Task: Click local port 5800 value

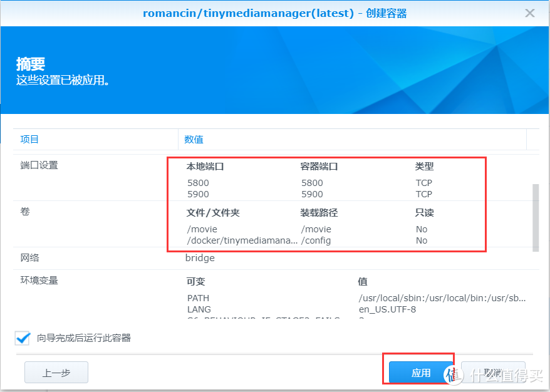Action: tap(198, 183)
